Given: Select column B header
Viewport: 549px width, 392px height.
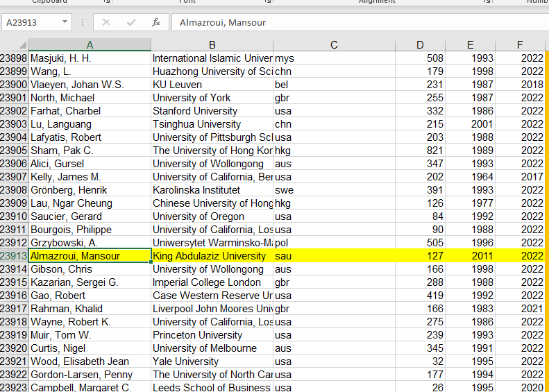Looking at the screenshot, I should [212, 45].
